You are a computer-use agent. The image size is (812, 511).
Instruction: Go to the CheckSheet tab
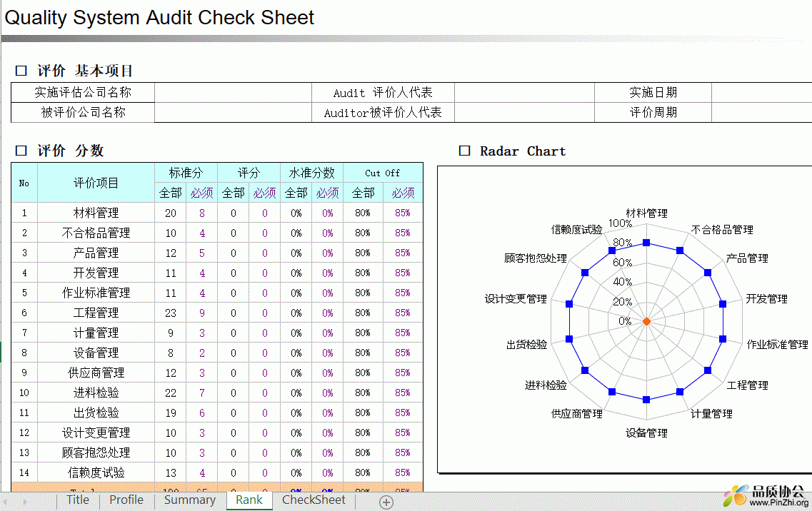(314, 500)
